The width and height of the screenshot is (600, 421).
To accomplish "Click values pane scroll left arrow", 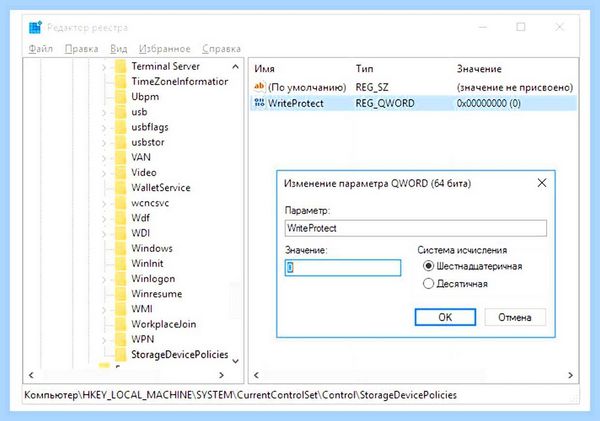I will pyautogui.click(x=256, y=375).
